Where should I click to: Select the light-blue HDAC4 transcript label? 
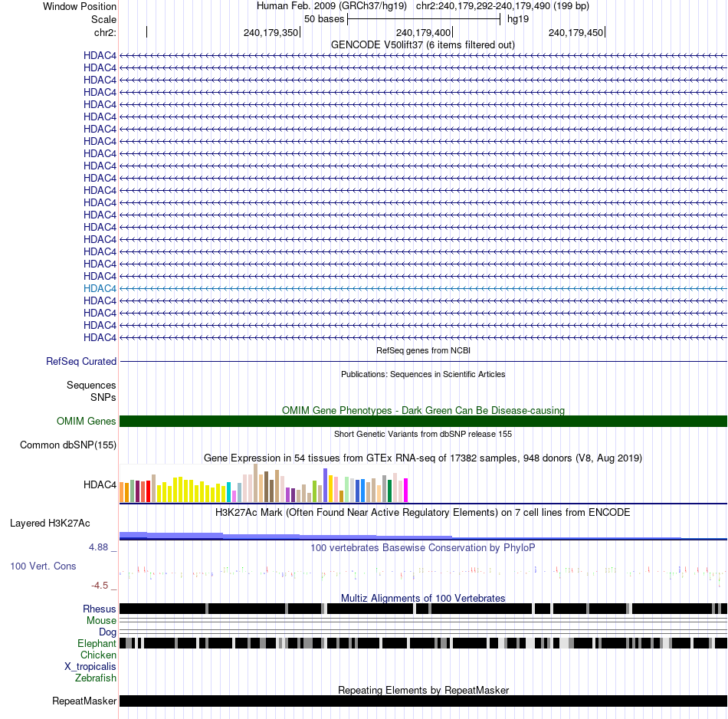coord(100,288)
